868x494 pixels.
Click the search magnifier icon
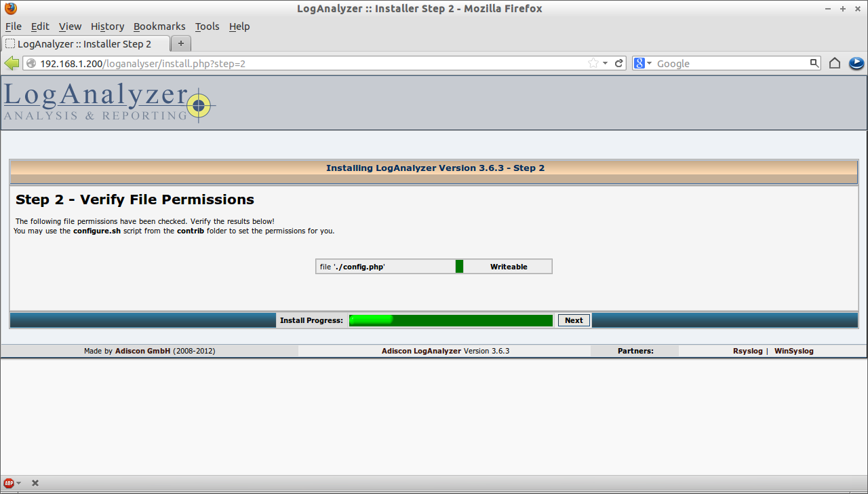[814, 63]
